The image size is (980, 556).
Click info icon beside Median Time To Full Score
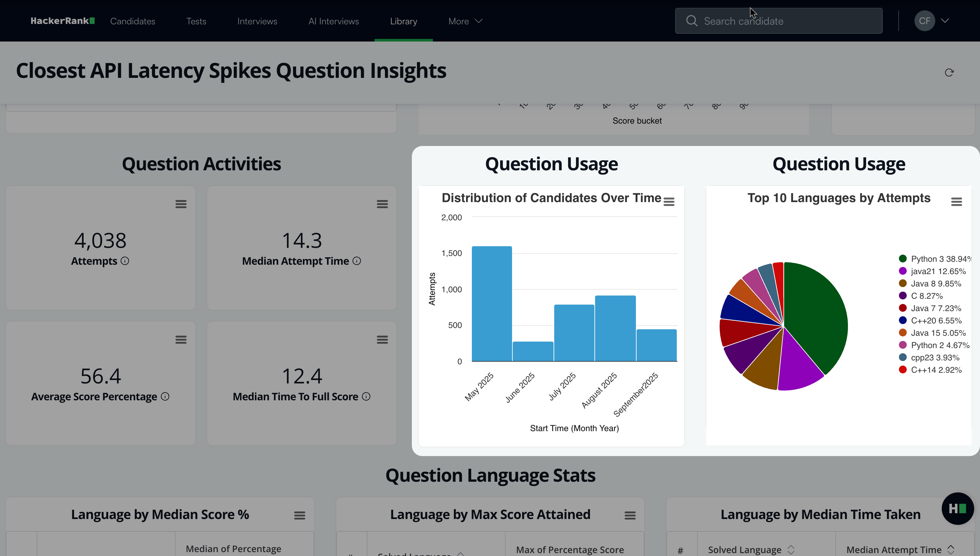[x=366, y=396]
